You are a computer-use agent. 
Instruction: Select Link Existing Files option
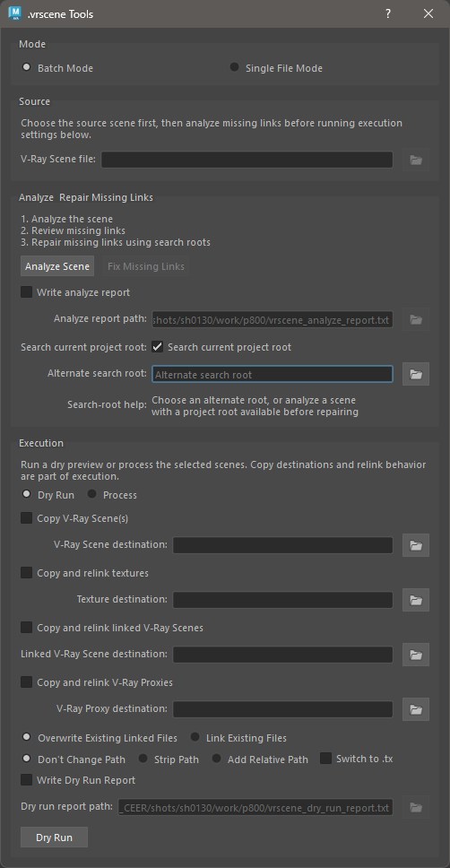[195, 737]
